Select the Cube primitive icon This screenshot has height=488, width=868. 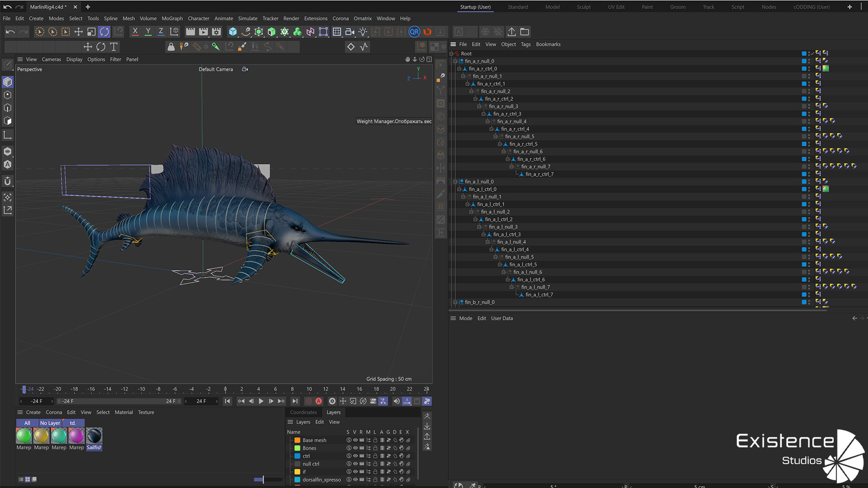pos(233,32)
